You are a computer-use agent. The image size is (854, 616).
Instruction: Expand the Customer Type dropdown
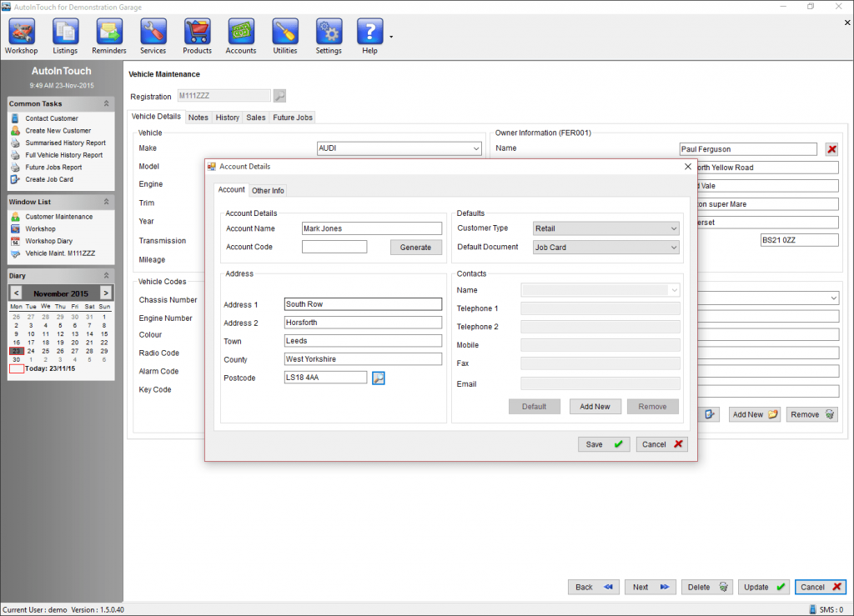coord(673,228)
